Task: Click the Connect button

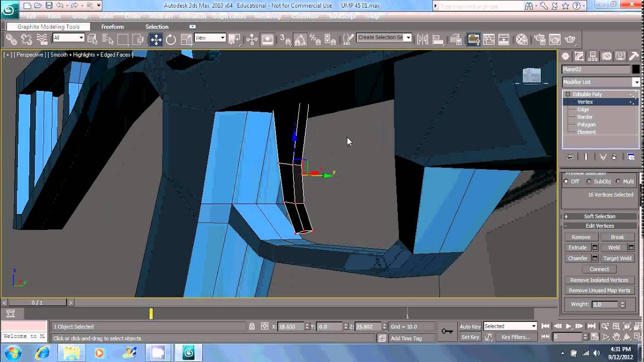Action: 599,269
